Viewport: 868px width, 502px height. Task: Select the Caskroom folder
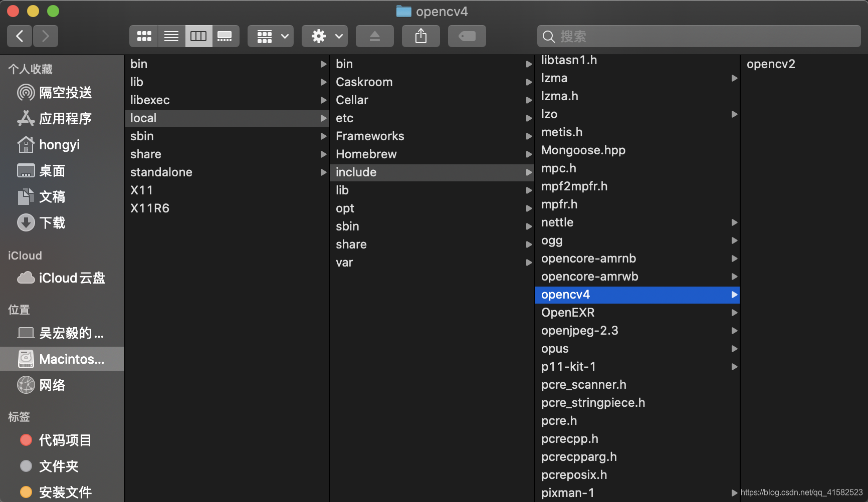432,82
